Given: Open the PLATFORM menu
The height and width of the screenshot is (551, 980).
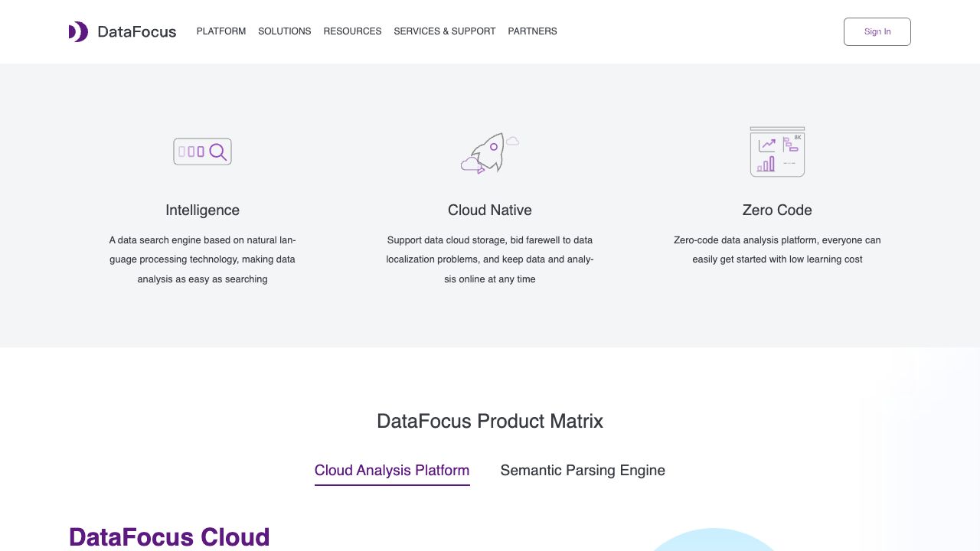Looking at the screenshot, I should point(221,31).
